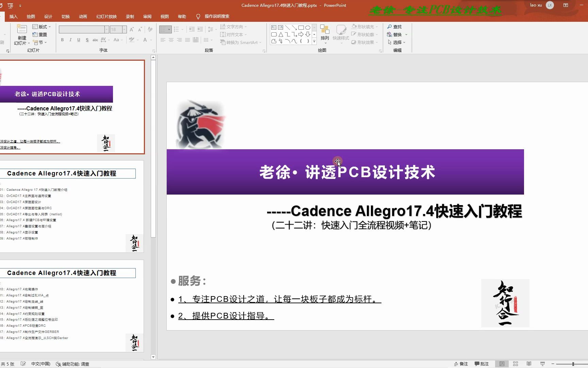Click the zoom slider handle
Image resolution: width=588 pixels, height=368 pixels.
[573, 364]
